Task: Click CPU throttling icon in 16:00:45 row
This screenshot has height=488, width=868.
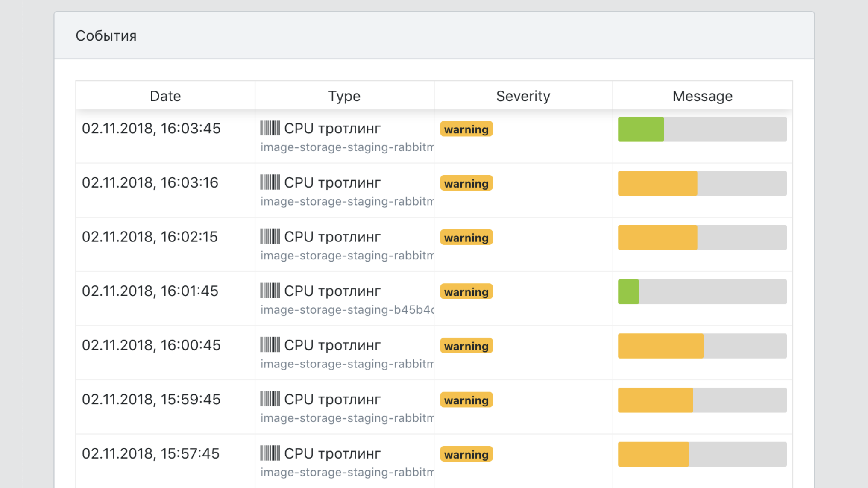Action: click(270, 345)
